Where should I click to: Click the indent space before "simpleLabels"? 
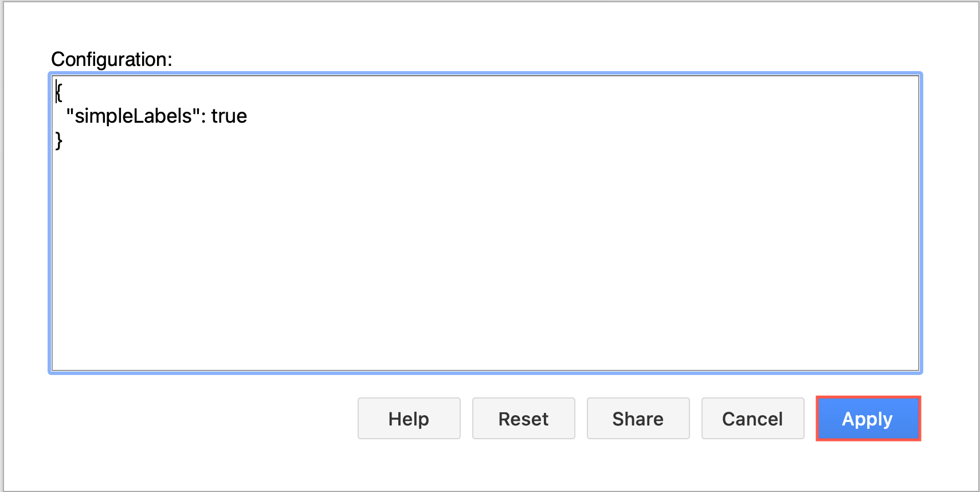[61, 116]
